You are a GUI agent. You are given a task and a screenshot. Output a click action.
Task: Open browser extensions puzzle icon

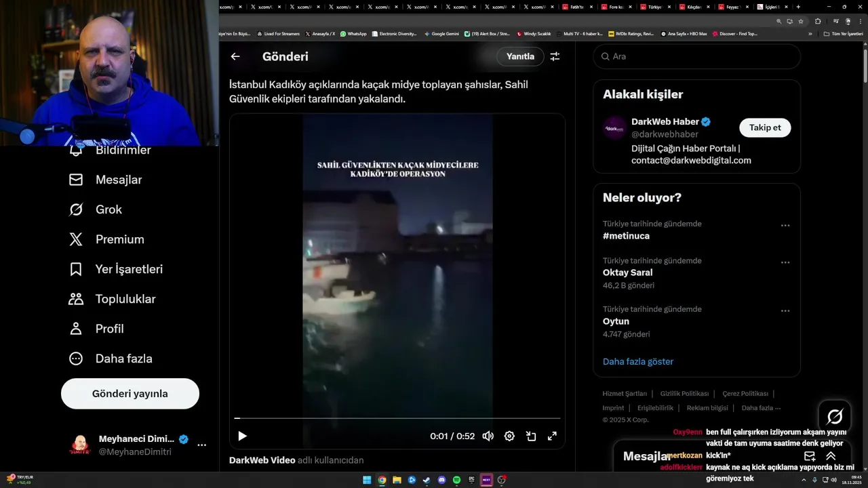coord(818,21)
